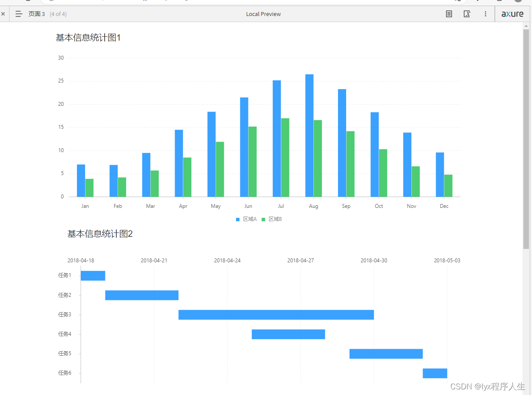Screen dimensions: 532x395
Task: Expand the page list (4 of 4)
Action: [x=58, y=14]
